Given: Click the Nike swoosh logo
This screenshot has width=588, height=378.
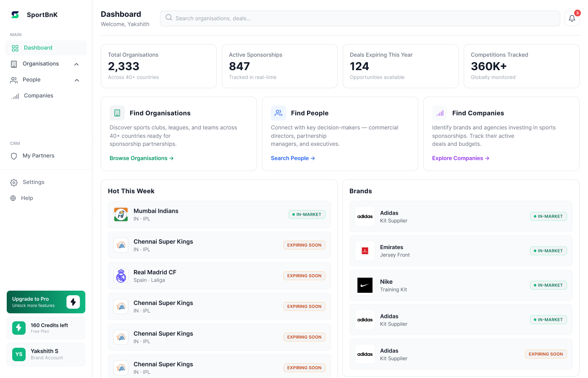Looking at the screenshot, I should tap(365, 286).
